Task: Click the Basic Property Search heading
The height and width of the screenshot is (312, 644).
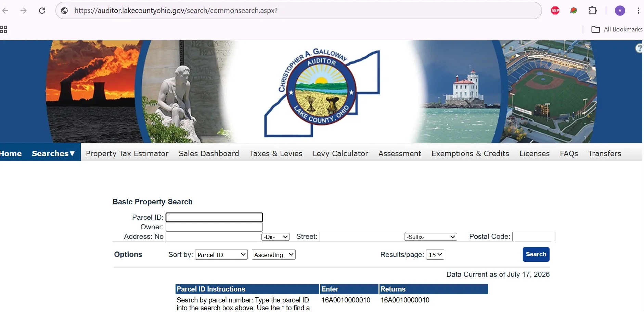Action: [153, 202]
